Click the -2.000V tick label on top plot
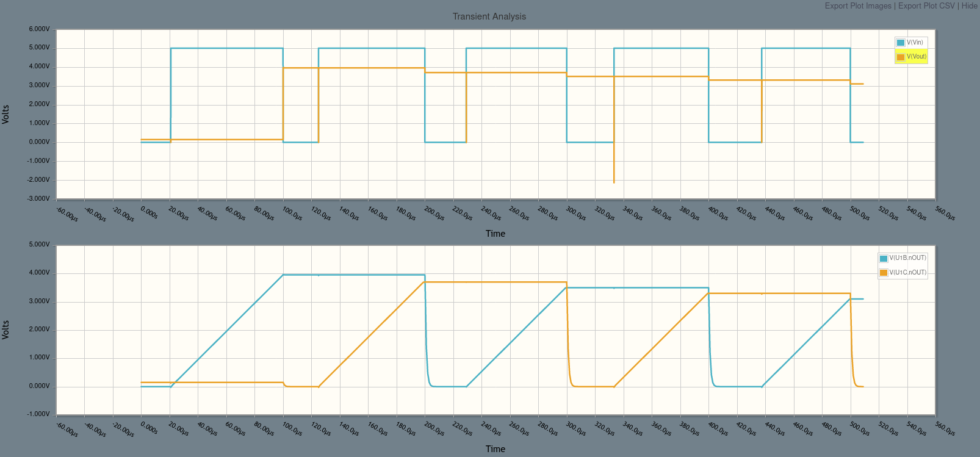Viewport: 980px width, 457px height. pos(39,179)
